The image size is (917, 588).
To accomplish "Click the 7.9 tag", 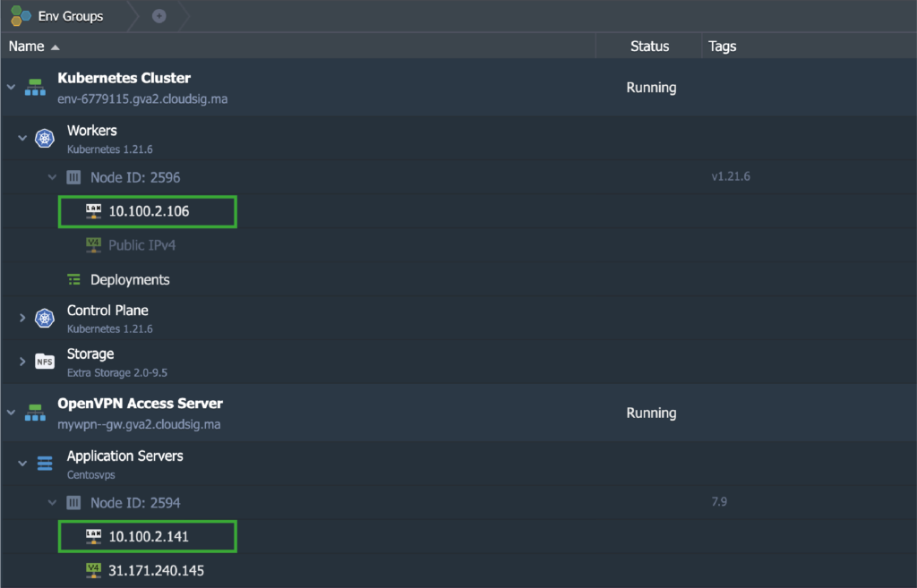I will (x=719, y=501).
